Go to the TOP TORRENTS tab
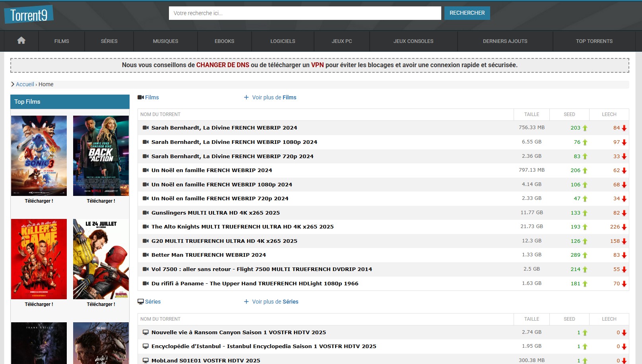Screen dimensions: 642x364 point(594,41)
